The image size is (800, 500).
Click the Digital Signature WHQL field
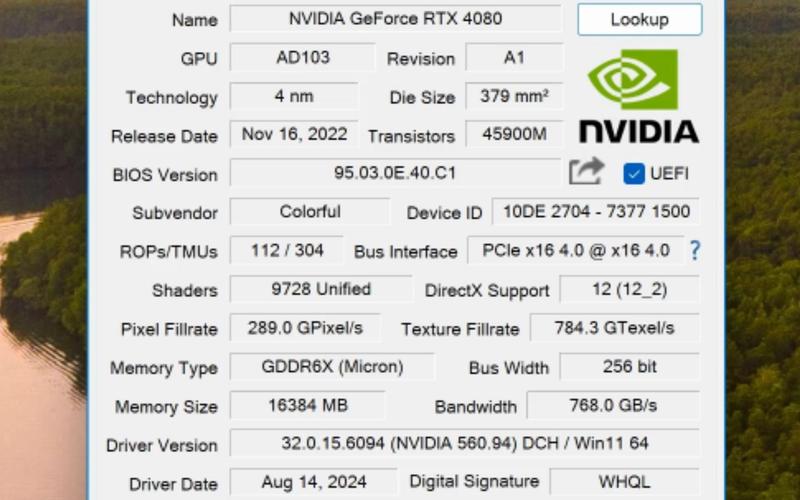[623, 482]
